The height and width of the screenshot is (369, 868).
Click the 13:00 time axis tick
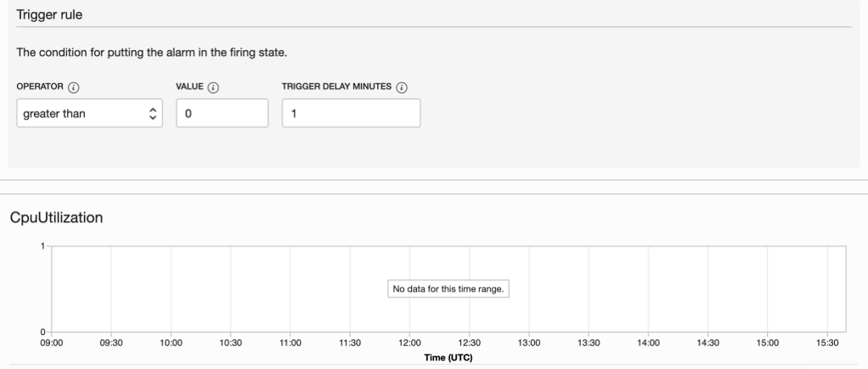[x=529, y=343]
